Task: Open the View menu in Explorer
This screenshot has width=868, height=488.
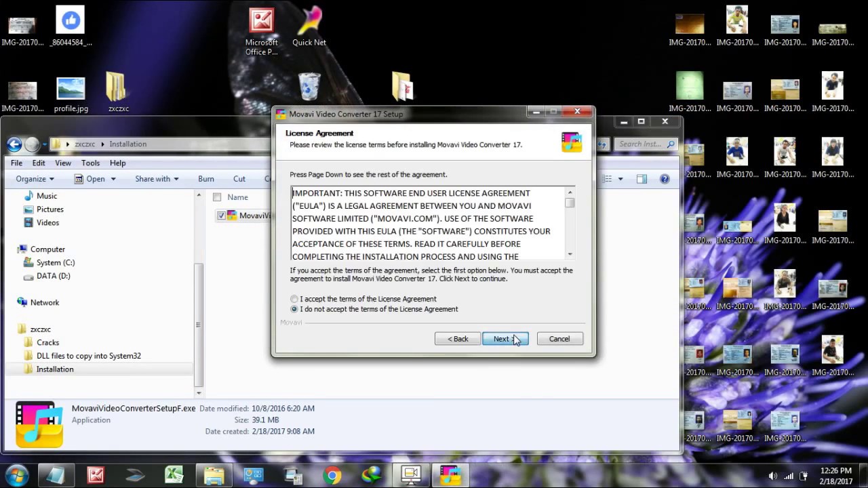Action: tap(63, 163)
